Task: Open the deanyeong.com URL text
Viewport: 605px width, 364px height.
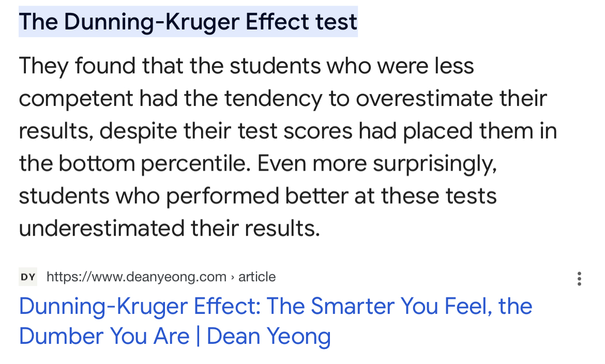Action: tap(136, 277)
